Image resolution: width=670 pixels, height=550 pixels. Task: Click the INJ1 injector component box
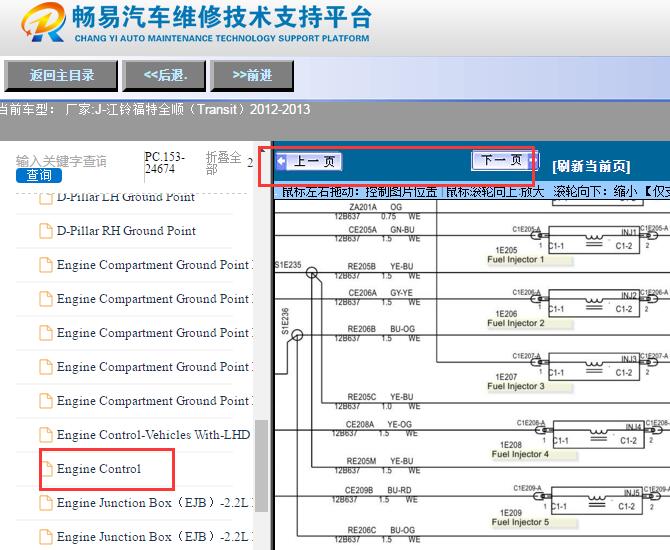pos(594,240)
